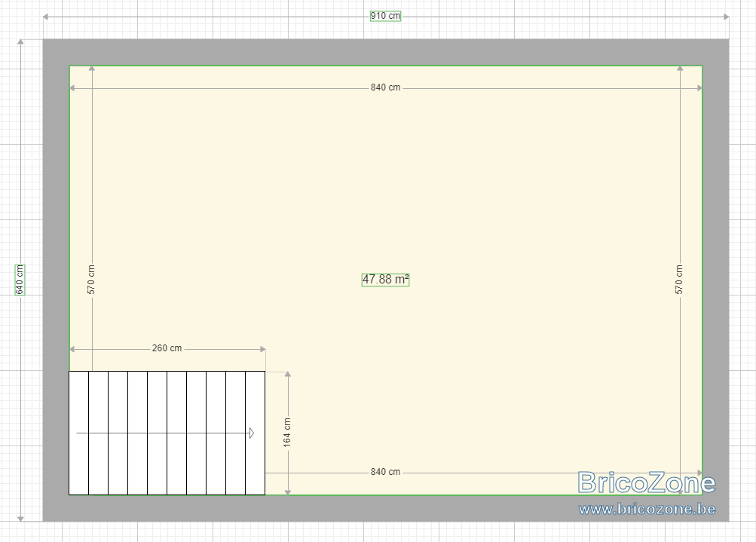Screen dimensions: 756x542
Task: Select the 640 cm outer height label
Action: coord(20,280)
